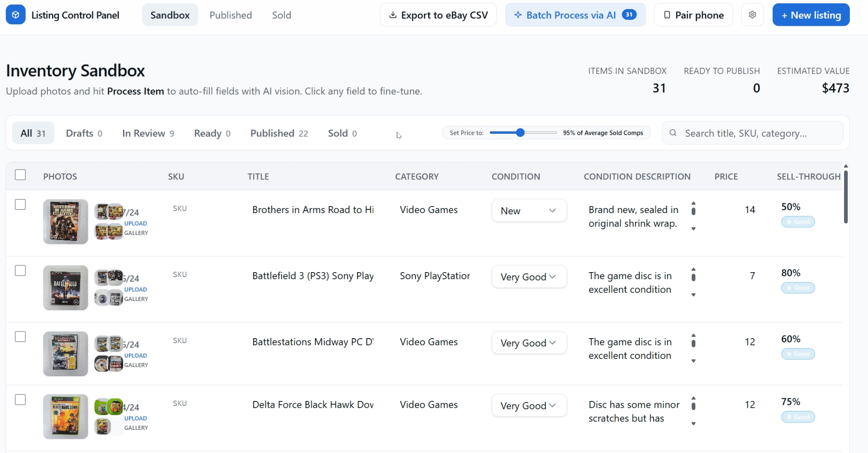
Task: Click the sparkle icon on Batch Process via AI
Action: 518,15
